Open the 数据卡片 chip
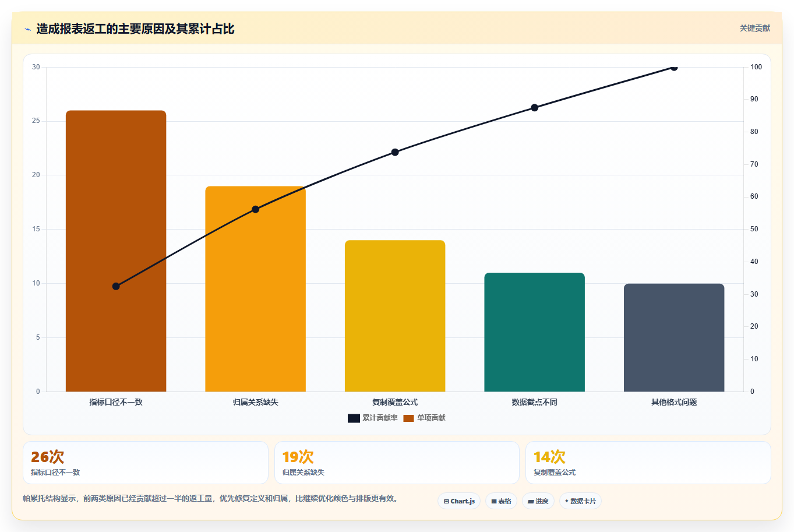 580,501
